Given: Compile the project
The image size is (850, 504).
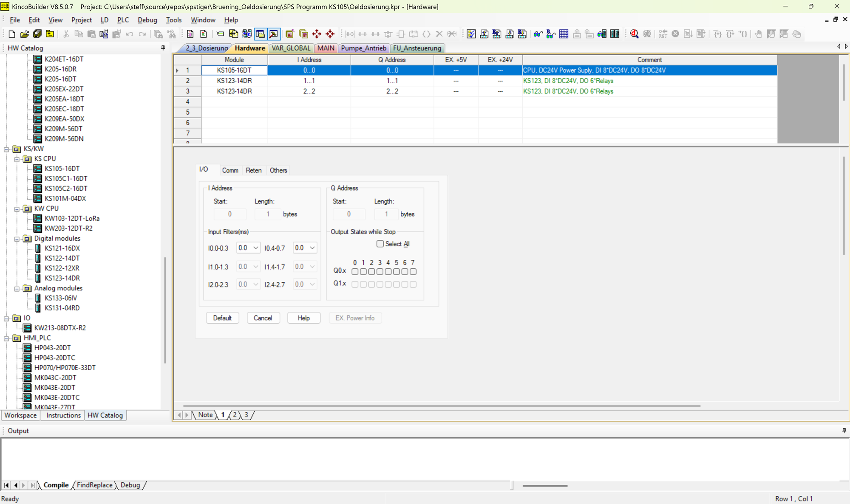Looking at the screenshot, I should point(471,34).
